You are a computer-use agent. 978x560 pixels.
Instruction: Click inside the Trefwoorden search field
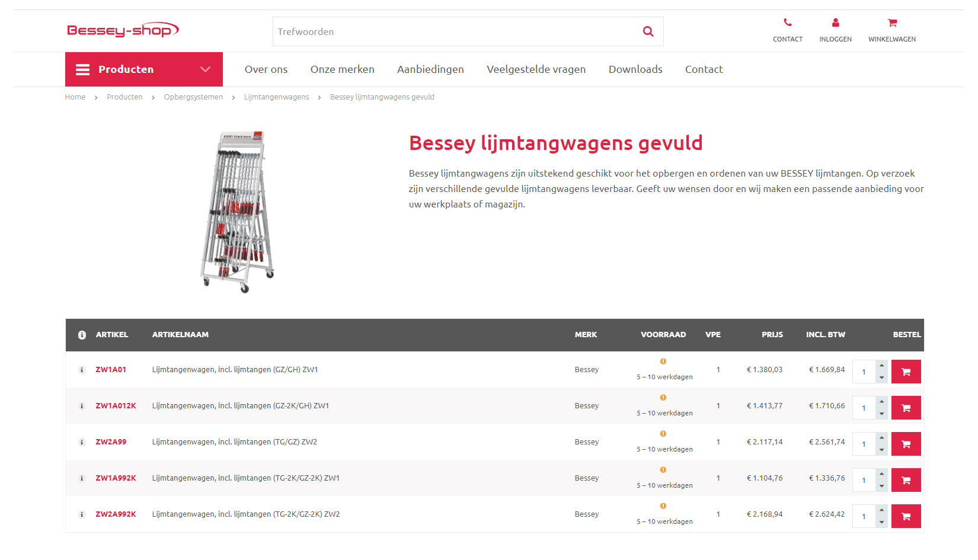click(x=415, y=31)
